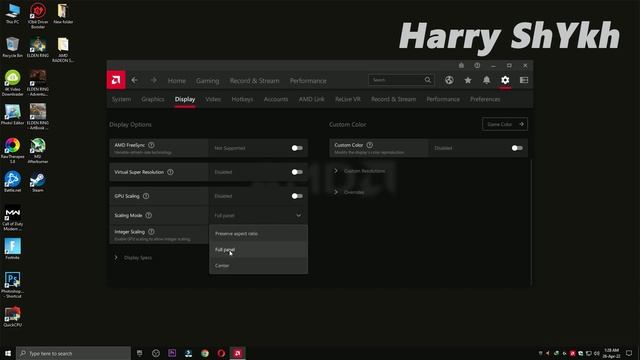This screenshot has width=640, height=360.
Task: Open MSI Afterburner desktop shortcut
Action: click(x=38, y=151)
